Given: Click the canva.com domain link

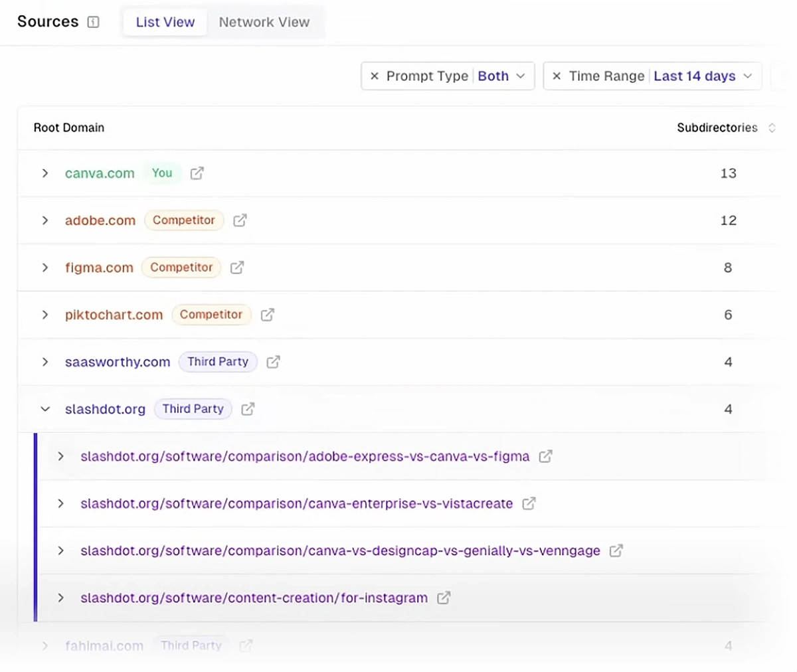Looking at the screenshot, I should pyautogui.click(x=100, y=173).
